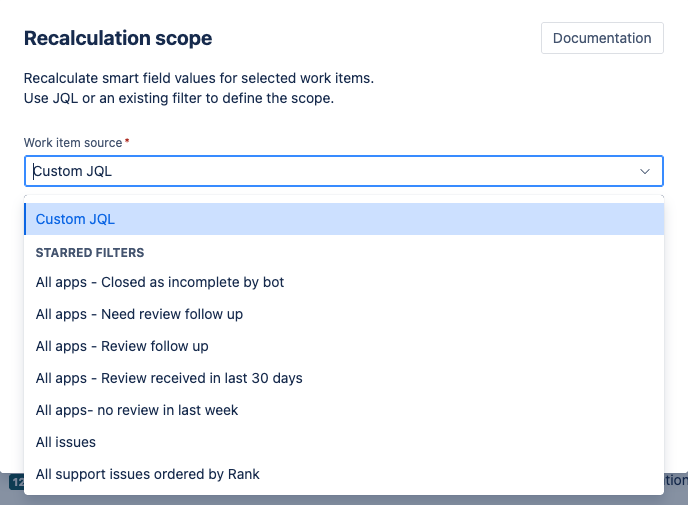Select All apps - Need review follow up
The width and height of the screenshot is (688, 505).
coord(139,314)
